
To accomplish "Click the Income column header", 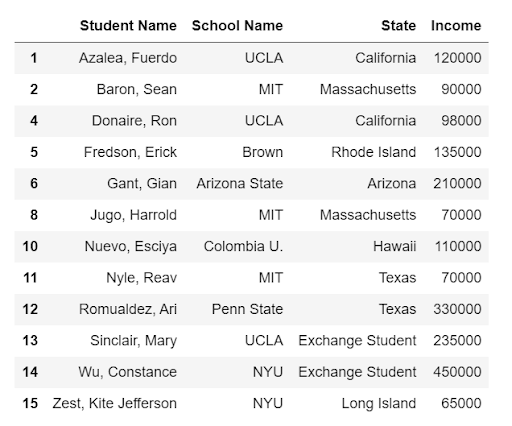I will pyautogui.click(x=456, y=26).
